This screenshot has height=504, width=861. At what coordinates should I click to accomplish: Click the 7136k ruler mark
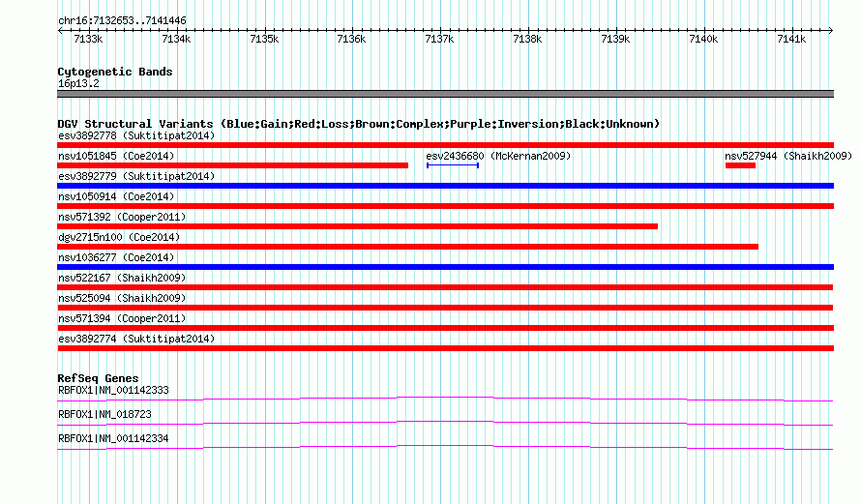(351, 39)
